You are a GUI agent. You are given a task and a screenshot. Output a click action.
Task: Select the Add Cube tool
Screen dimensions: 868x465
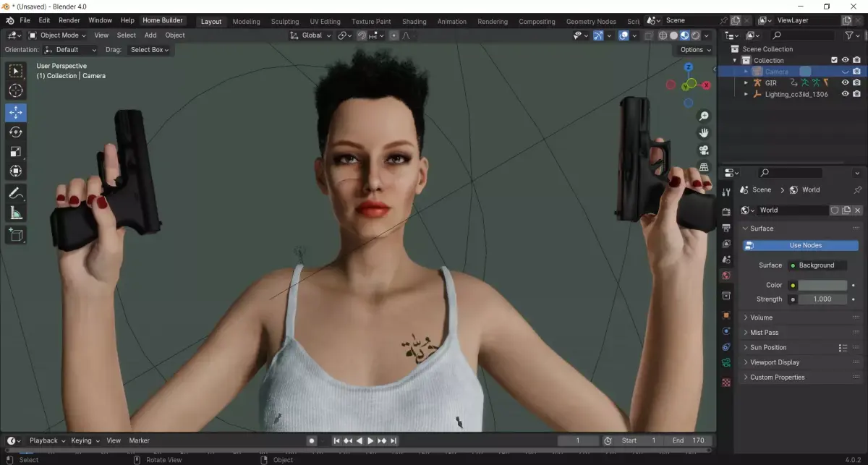[16, 234]
